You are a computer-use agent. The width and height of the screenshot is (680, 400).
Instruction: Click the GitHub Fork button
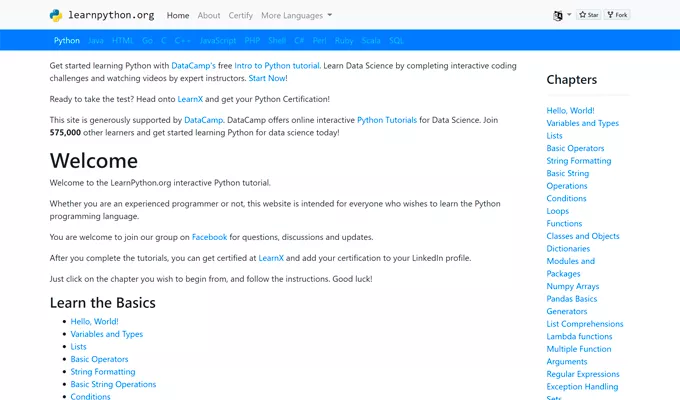617,15
